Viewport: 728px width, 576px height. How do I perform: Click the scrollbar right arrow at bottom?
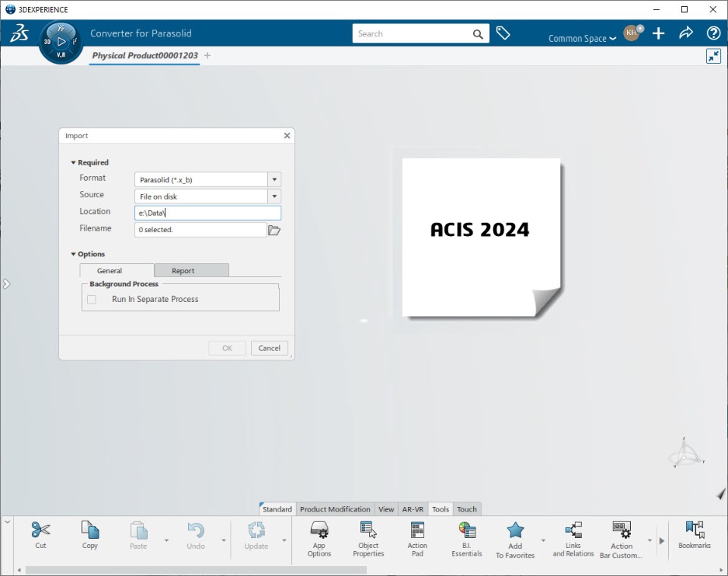(721, 570)
